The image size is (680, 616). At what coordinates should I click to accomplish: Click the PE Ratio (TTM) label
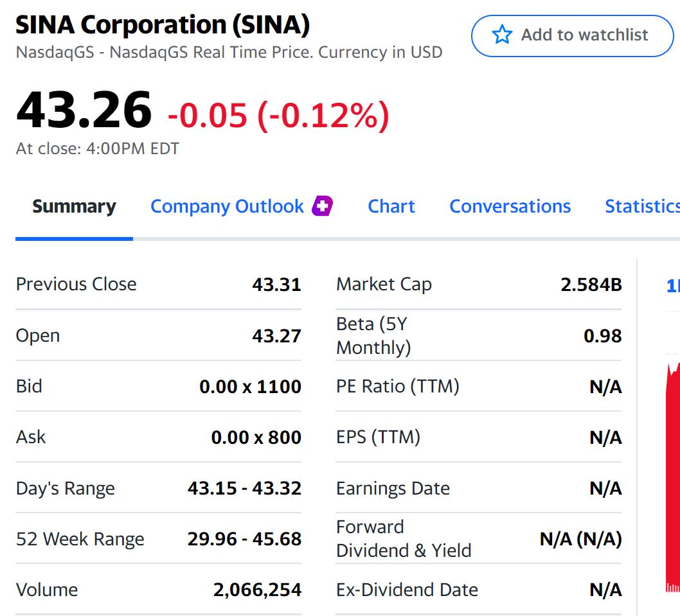tap(398, 386)
